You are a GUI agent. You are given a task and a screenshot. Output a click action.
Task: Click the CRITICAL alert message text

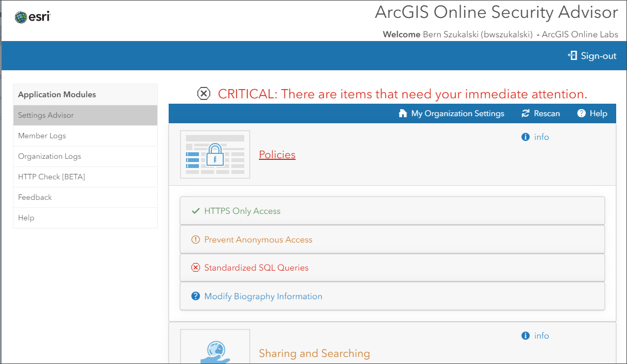(x=402, y=94)
